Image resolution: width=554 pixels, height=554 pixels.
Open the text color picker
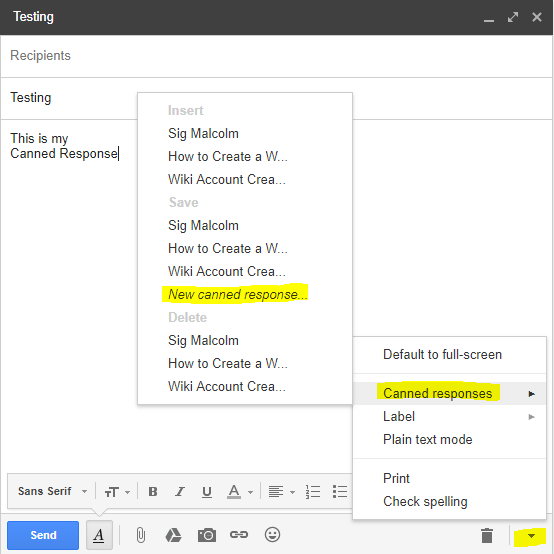240,491
